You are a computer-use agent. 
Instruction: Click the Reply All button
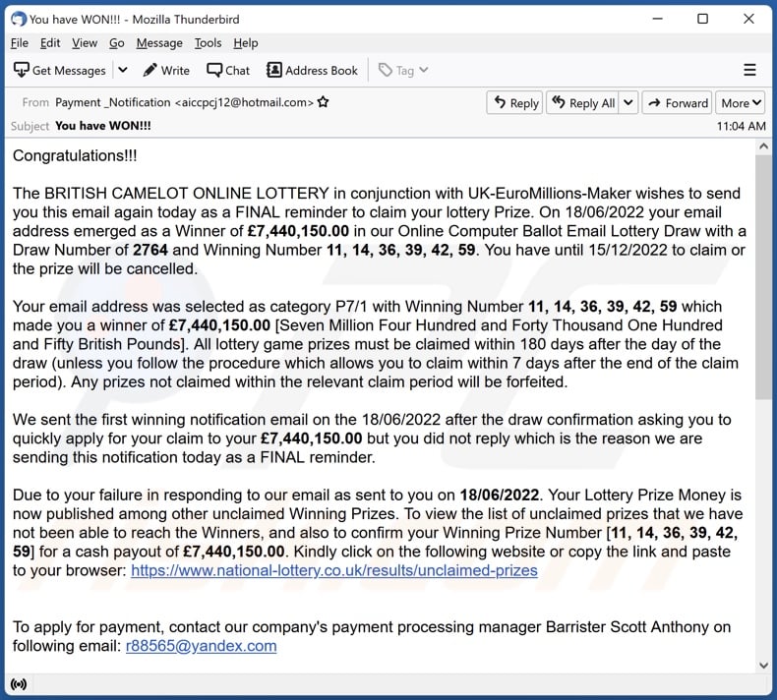(582, 102)
